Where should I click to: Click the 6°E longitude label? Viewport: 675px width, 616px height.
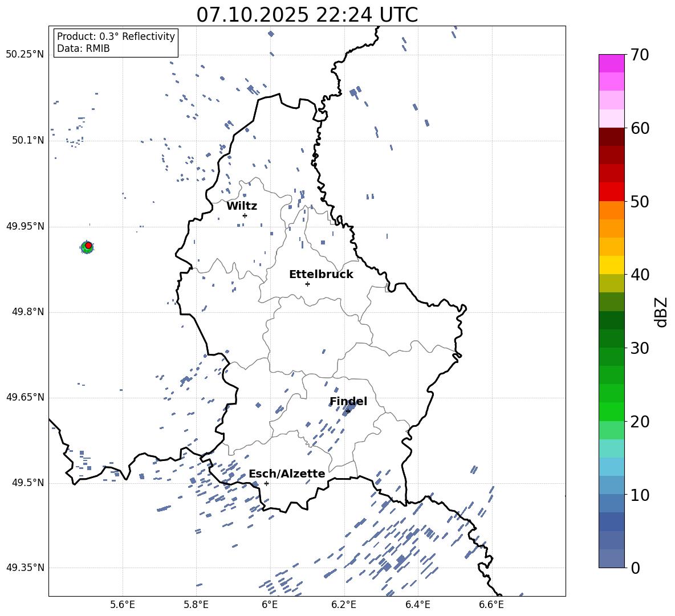coord(270,605)
